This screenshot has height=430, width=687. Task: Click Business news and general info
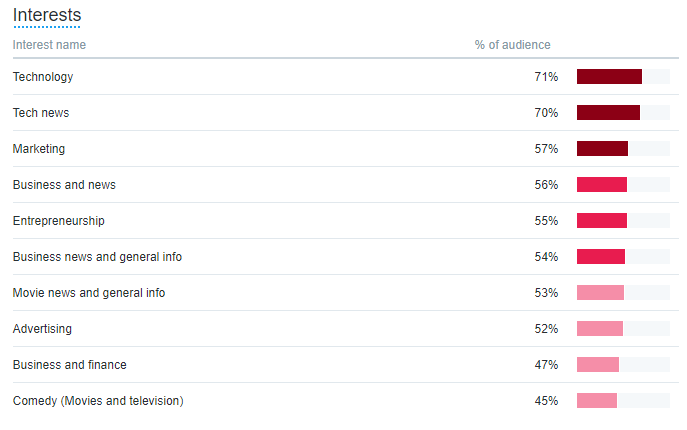[97, 257]
